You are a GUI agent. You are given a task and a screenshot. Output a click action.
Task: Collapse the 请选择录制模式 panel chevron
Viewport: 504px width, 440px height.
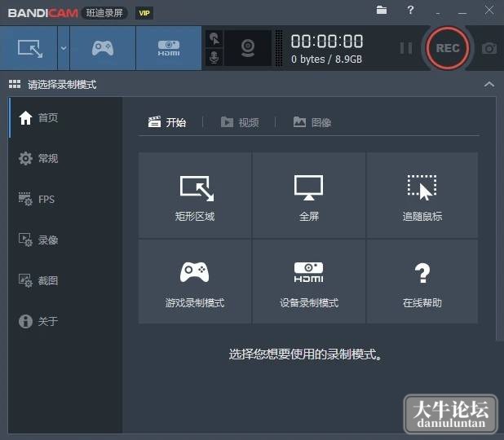(x=489, y=85)
